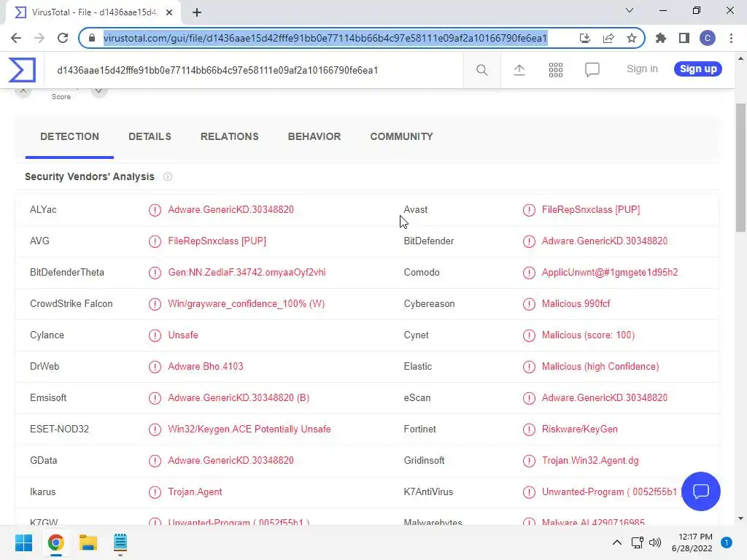This screenshot has width=747, height=560.
Task: Click the Sign in link
Action: coord(642,69)
